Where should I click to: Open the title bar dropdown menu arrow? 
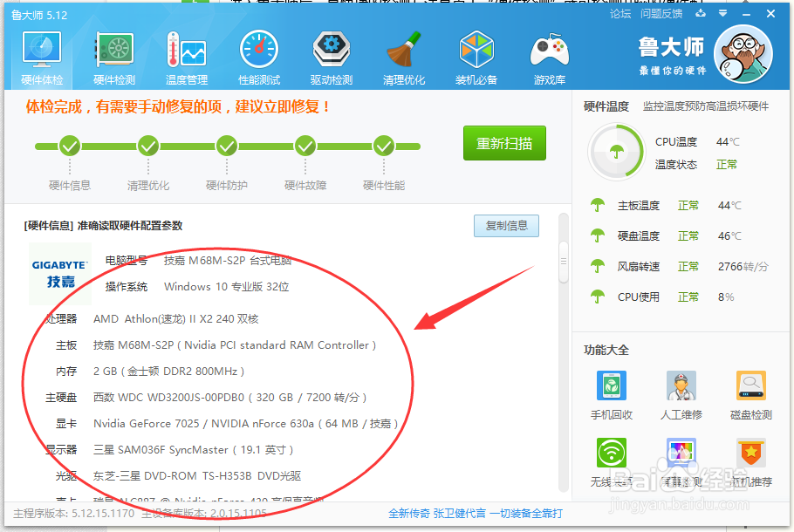[x=723, y=14]
